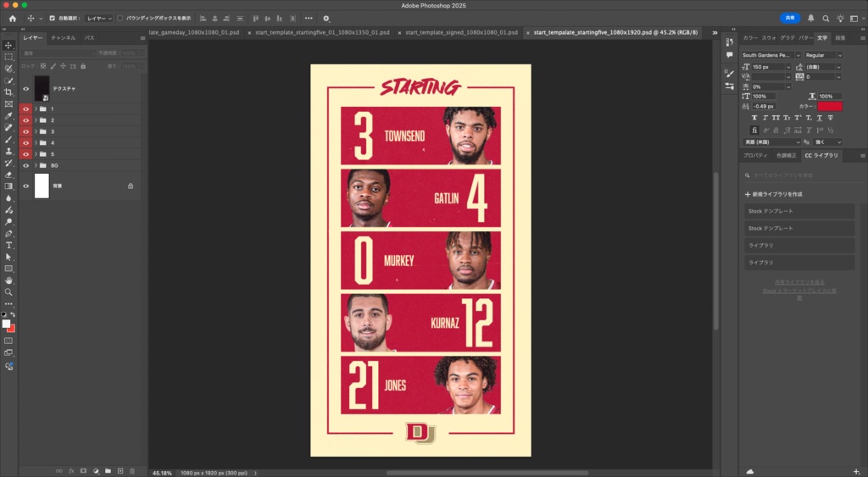The image size is (868, 477).
Task: Expand the BG layer group
Action: pos(36,165)
